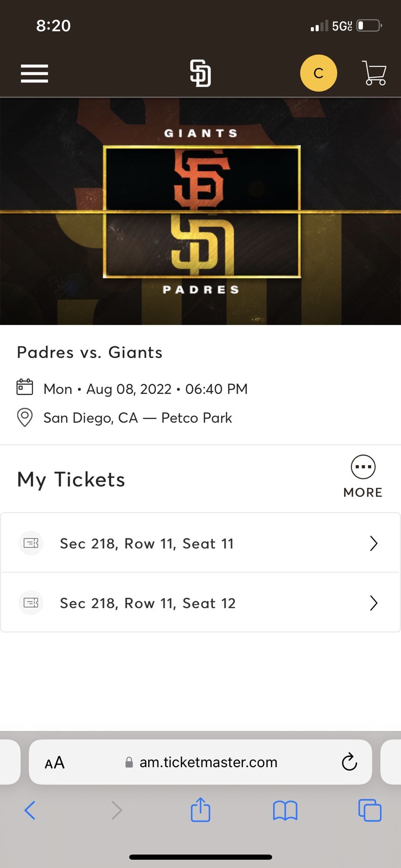The width and height of the screenshot is (401, 868).
Task: Open the yellow account avatar "C"
Action: point(318,73)
